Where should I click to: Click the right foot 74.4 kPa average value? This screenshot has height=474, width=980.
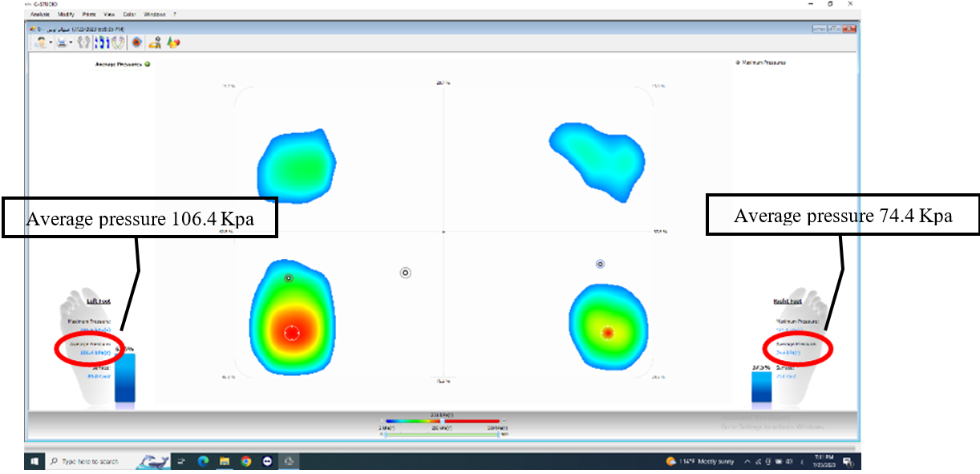tap(788, 351)
